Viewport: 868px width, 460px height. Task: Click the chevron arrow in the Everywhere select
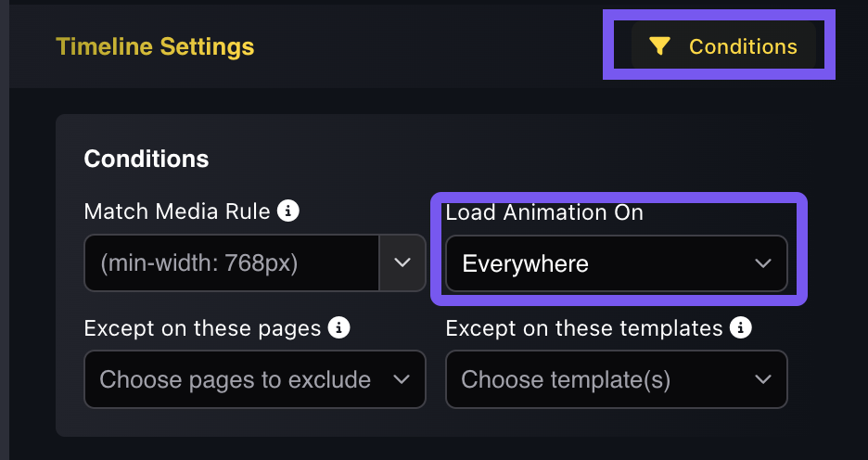[763, 263]
